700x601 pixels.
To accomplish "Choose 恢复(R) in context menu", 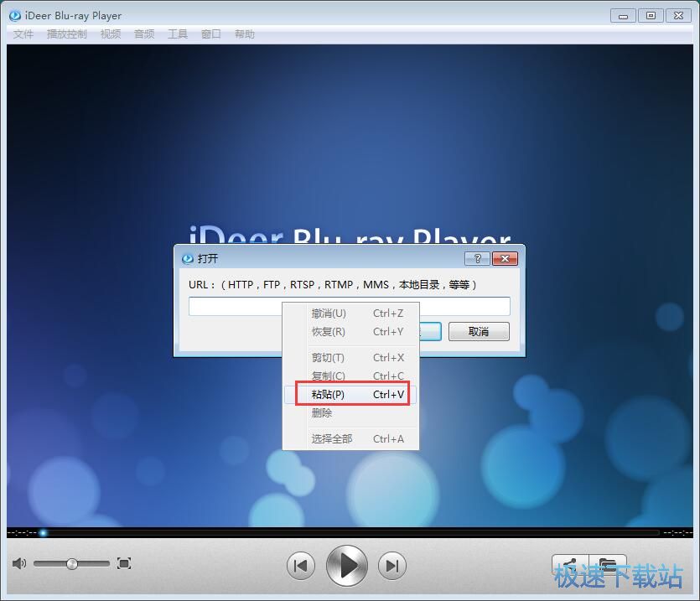I will click(350, 332).
